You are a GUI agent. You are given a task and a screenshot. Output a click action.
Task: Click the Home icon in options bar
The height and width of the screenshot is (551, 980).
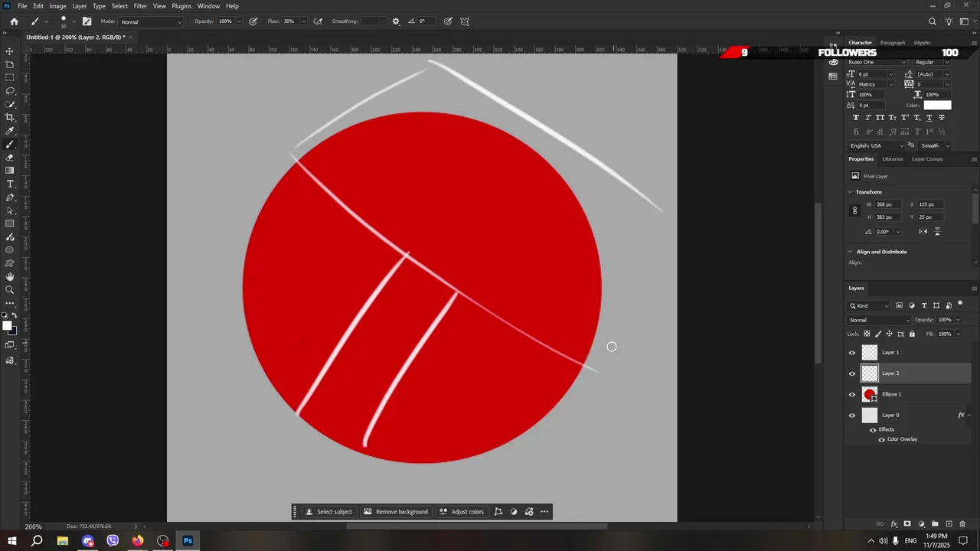pyautogui.click(x=14, y=21)
